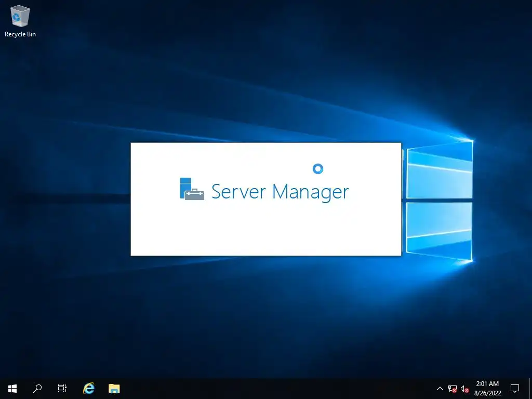The width and height of the screenshot is (532, 399).
Task: Click the muted volume tray icon
Action: pyautogui.click(x=465, y=389)
